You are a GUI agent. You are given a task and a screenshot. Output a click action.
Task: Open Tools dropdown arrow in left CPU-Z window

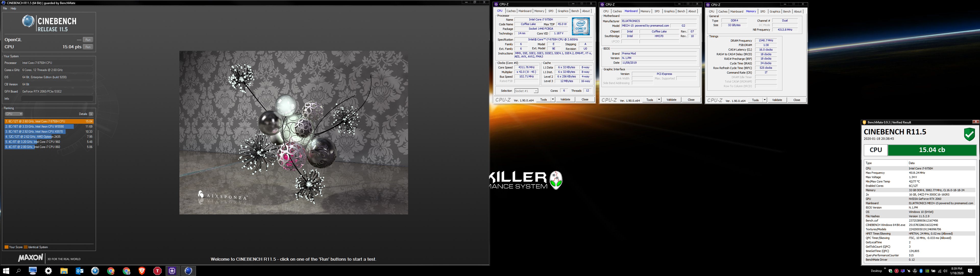pyautogui.click(x=553, y=99)
